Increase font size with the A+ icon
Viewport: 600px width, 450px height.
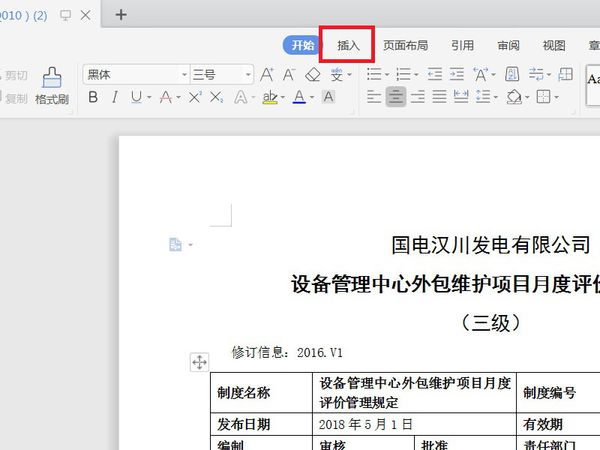click(267, 74)
